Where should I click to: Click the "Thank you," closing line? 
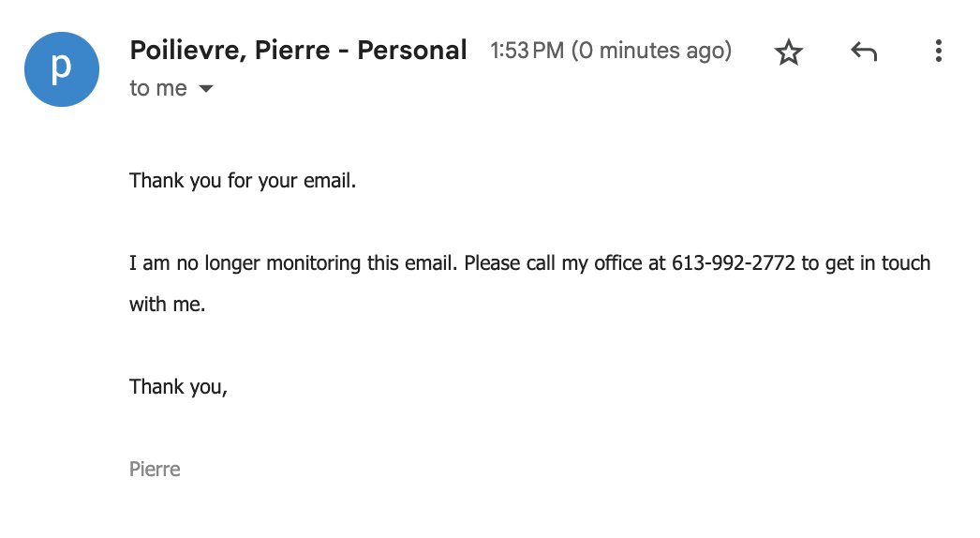[x=178, y=387]
